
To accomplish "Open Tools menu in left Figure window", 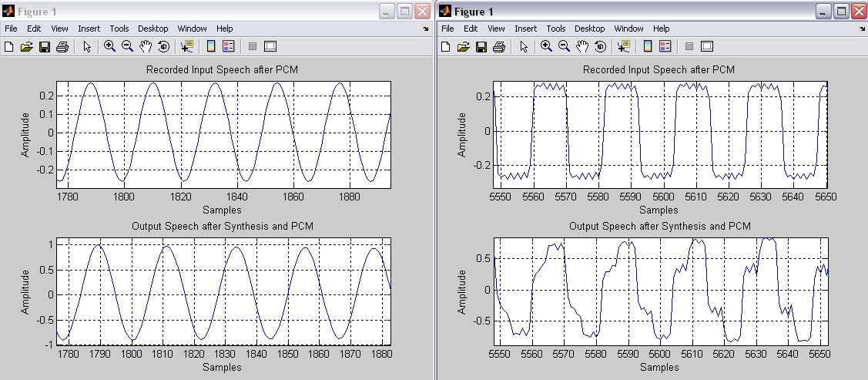I will 119,29.
